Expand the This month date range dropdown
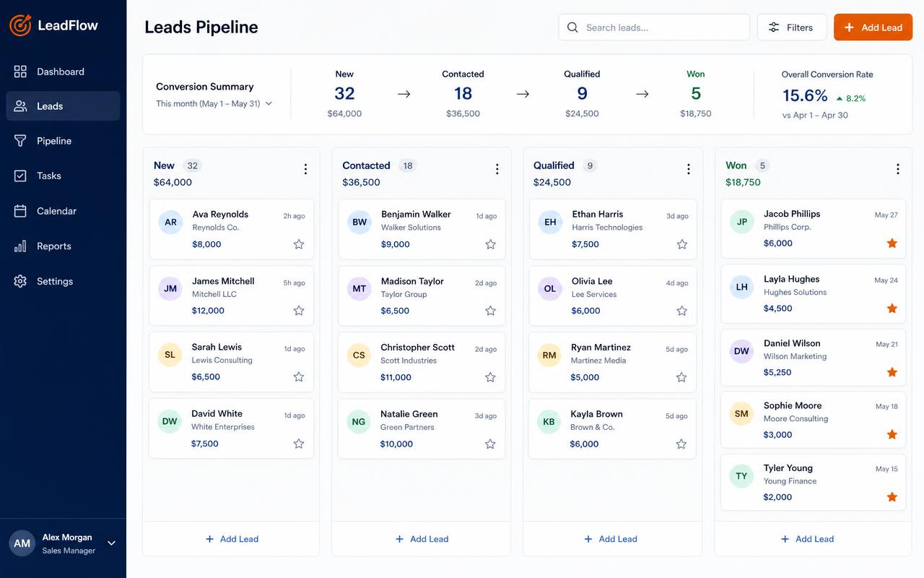The image size is (924, 578). [x=214, y=103]
